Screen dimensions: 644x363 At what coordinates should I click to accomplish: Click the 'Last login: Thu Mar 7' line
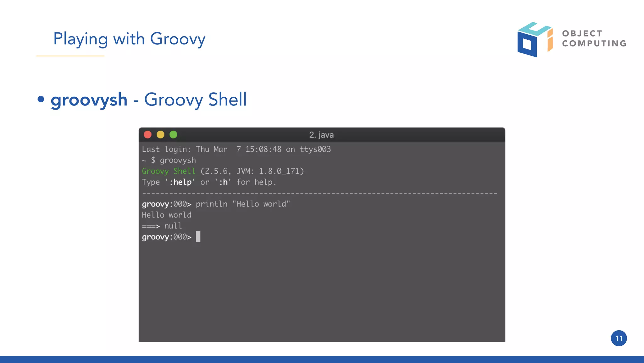[236, 149]
